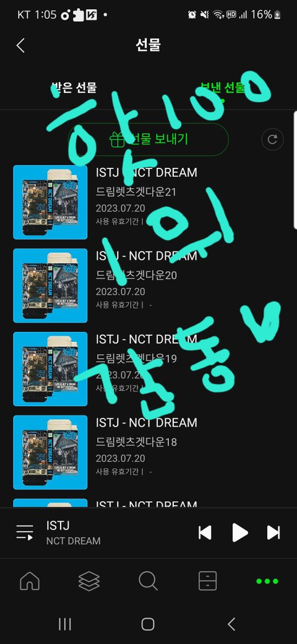Screen dimensions: 297x644
Task: Open album art for 드림렛츠겟다운21 gift
Action: coord(51,202)
